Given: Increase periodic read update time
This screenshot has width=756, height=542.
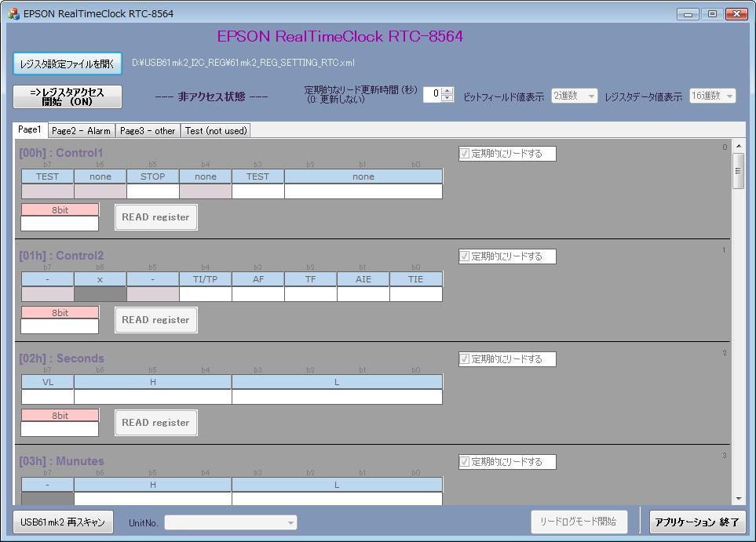Looking at the screenshot, I should pos(447,90).
